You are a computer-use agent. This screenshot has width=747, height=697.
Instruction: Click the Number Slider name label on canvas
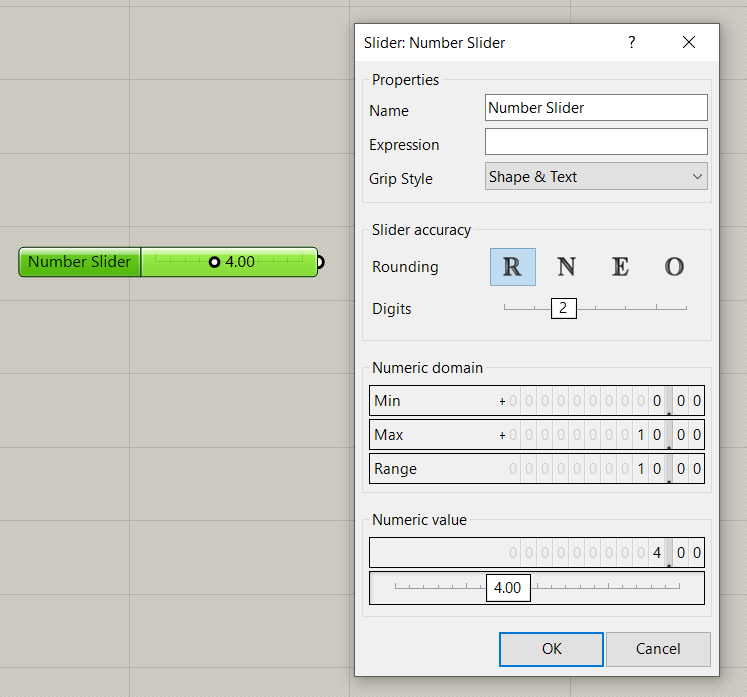80,262
